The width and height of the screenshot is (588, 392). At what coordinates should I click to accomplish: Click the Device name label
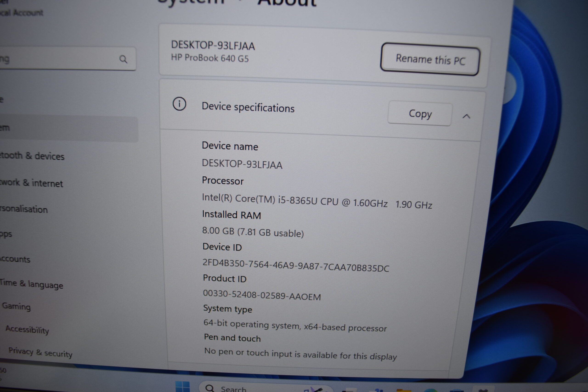[x=230, y=146]
